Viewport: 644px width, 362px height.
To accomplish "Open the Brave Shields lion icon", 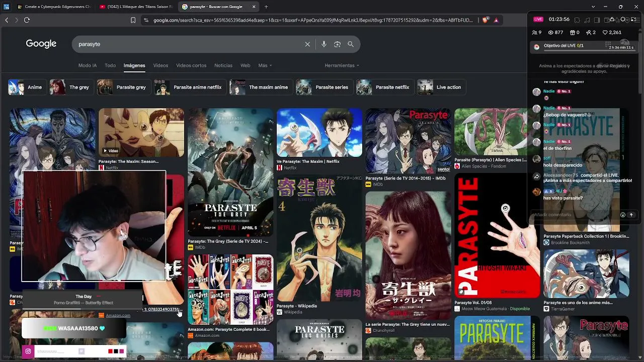I will point(485,20).
